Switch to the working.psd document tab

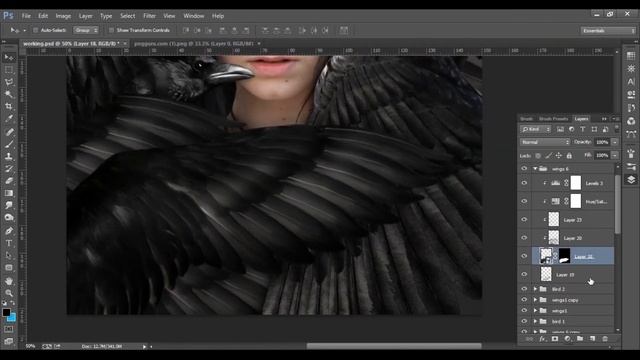click(x=71, y=43)
